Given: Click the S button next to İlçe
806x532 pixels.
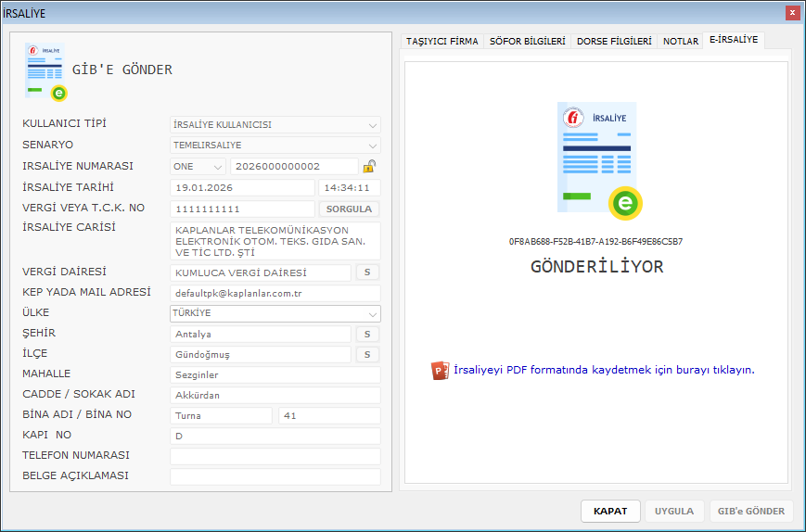Looking at the screenshot, I should click(x=367, y=354).
